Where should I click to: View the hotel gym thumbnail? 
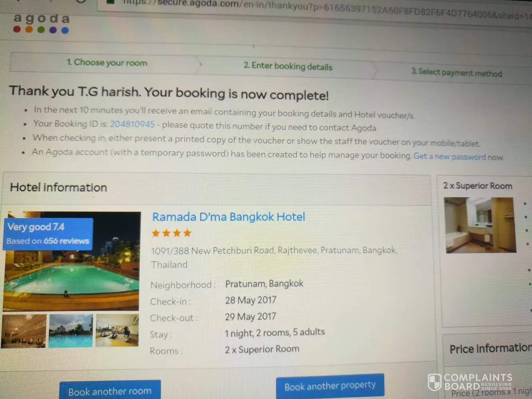[x=117, y=330]
